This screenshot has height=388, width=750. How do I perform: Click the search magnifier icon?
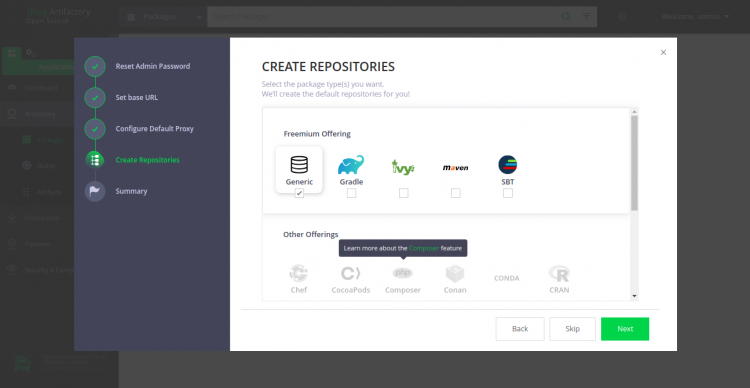click(x=566, y=17)
